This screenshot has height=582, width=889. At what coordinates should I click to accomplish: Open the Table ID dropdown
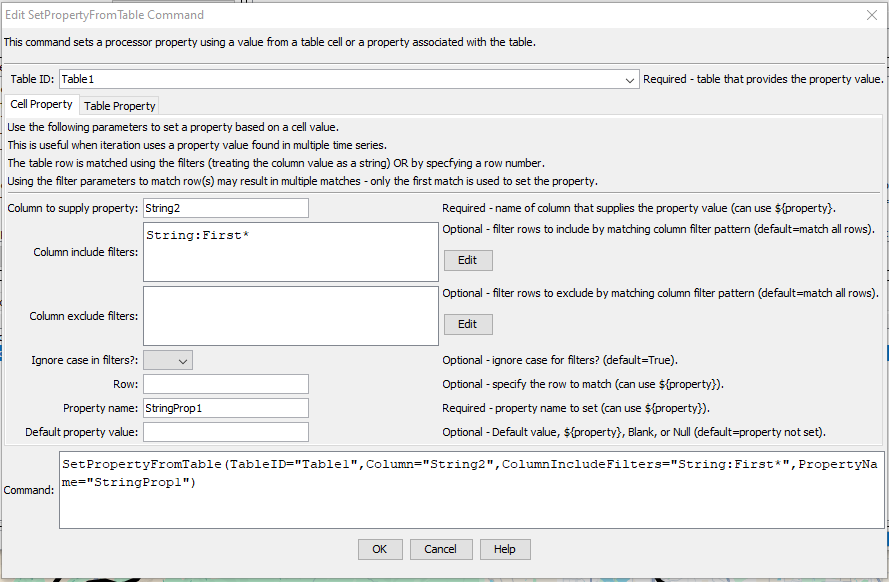tap(629, 79)
